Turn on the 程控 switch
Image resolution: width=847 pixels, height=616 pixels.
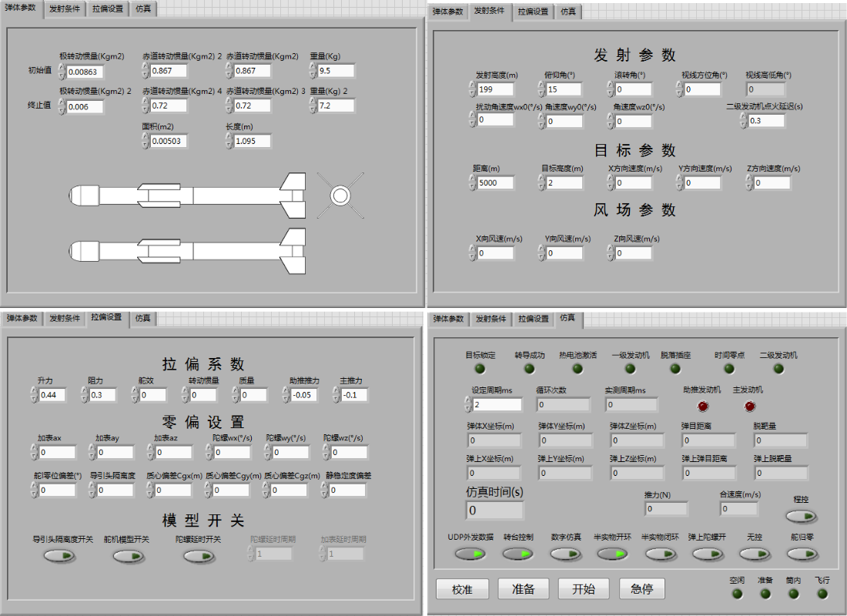(801, 516)
